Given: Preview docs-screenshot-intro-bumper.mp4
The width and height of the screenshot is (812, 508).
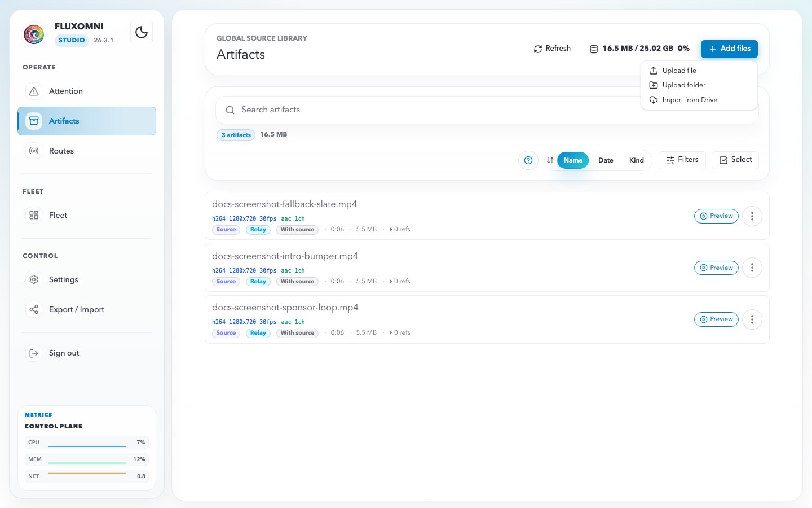Looking at the screenshot, I should point(716,268).
